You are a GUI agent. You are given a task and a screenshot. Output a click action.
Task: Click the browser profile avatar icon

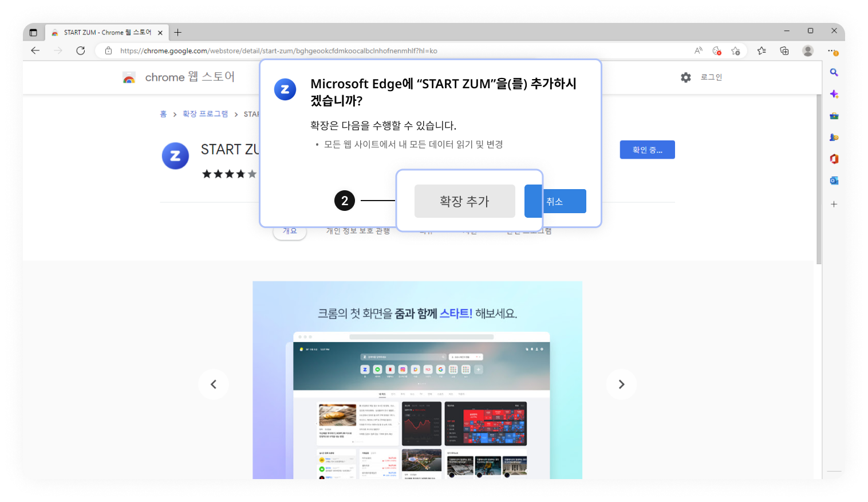point(808,50)
